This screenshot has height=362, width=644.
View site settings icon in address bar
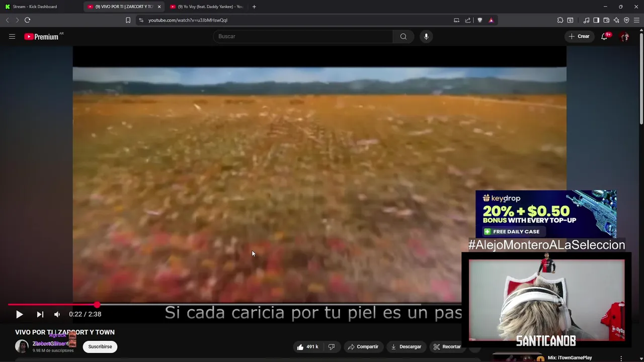pyautogui.click(x=141, y=20)
